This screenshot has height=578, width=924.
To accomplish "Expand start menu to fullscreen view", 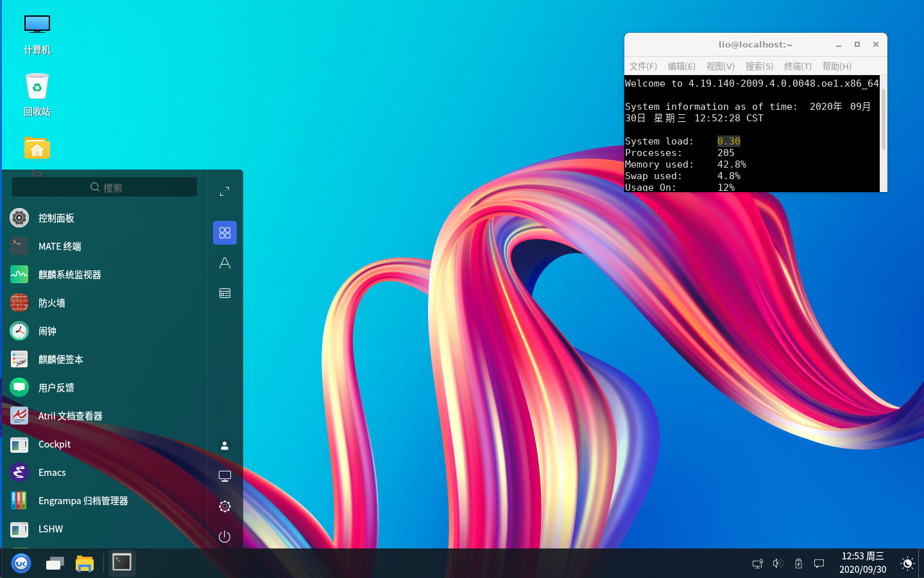I will [x=225, y=191].
